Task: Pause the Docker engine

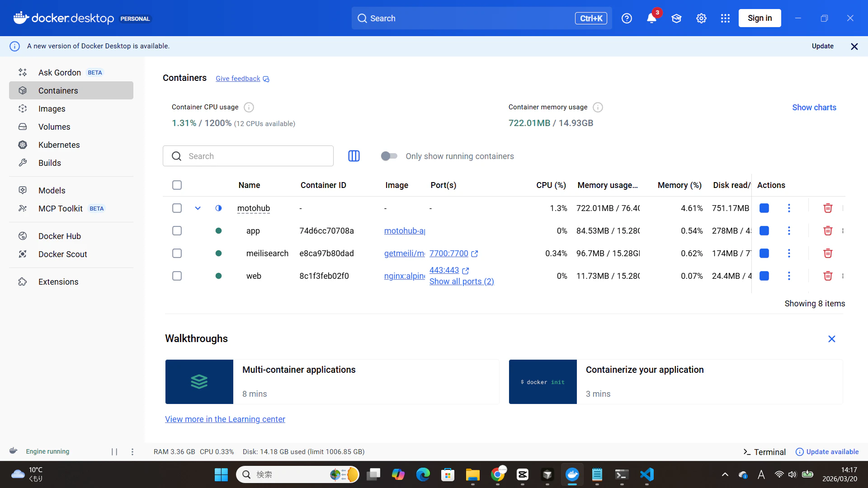Action: pyautogui.click(x=114, y=451)
